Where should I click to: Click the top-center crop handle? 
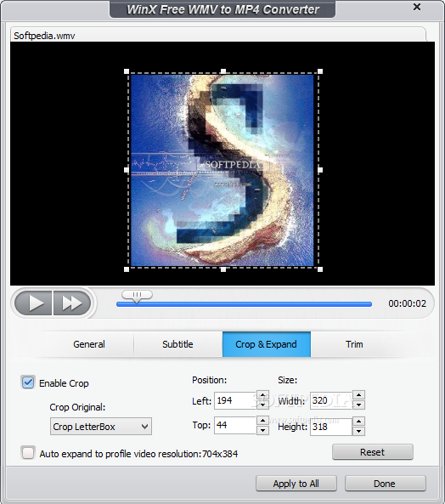223,71
